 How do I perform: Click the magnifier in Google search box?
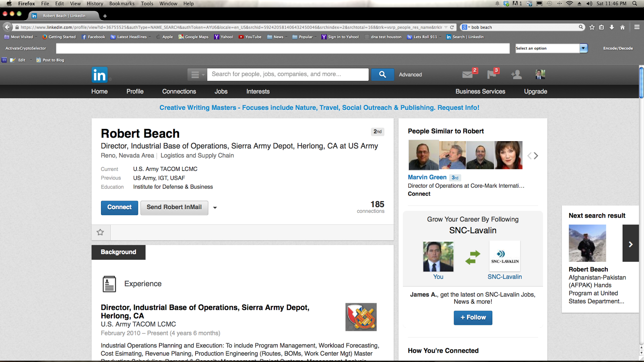click(581, 27)
